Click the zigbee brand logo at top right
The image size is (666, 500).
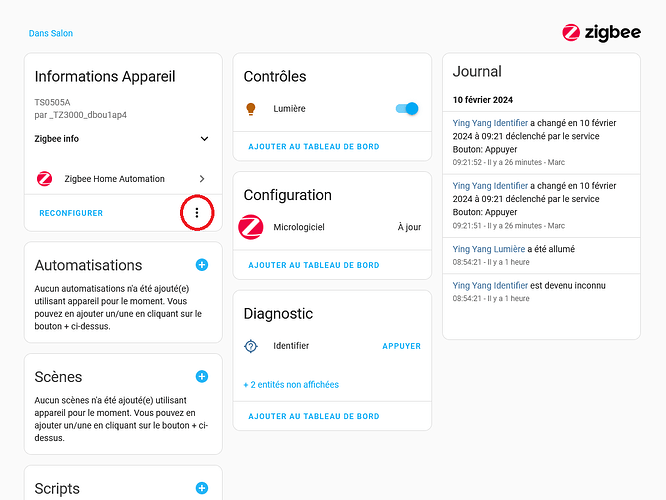tap(601, 33)
